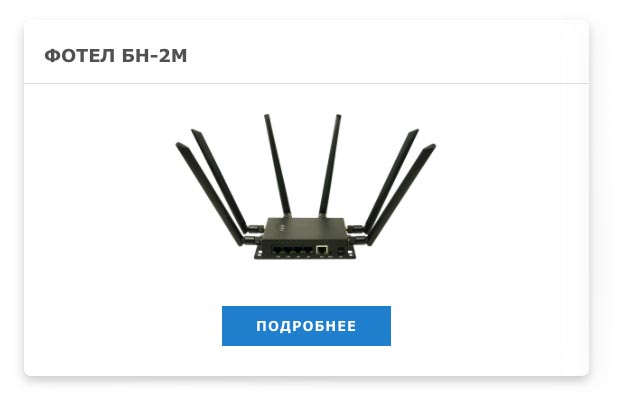Click the center-right vertical antenna
The image size is (619, 413).
click(x=330, y=165)
